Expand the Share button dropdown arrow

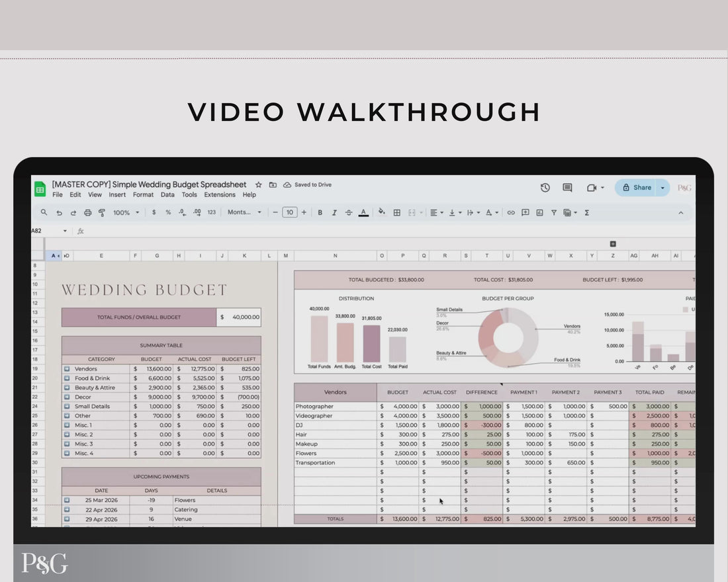[662, 188]
